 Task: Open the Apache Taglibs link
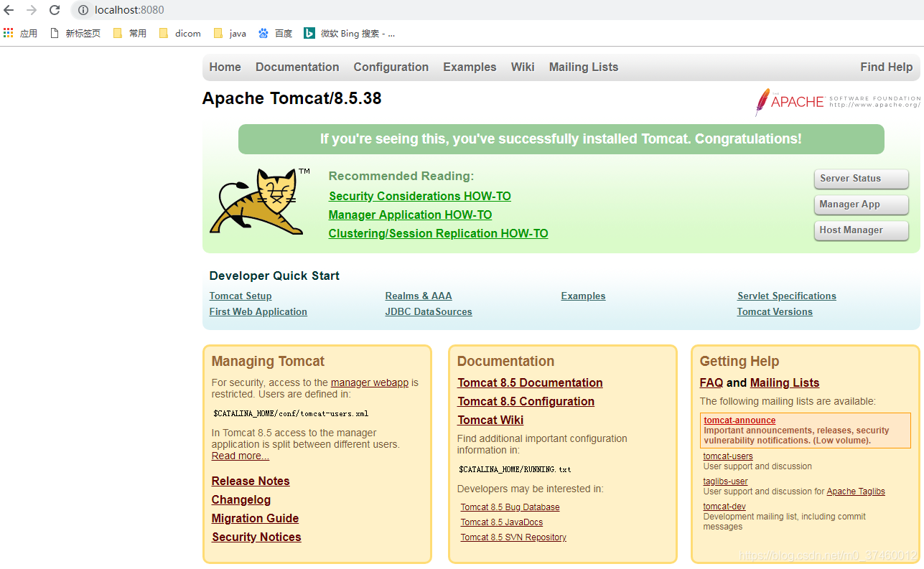tap(856, 492)
